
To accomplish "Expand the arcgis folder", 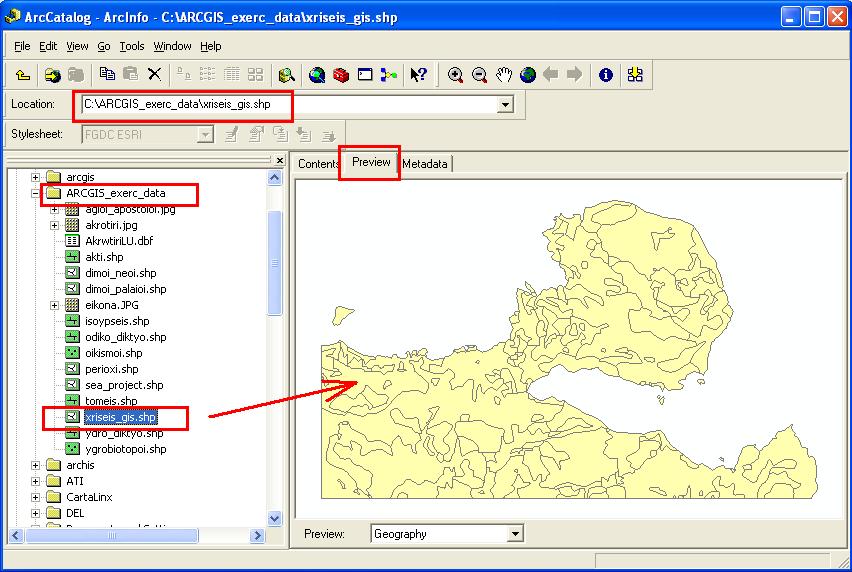I will pos(35,177).
